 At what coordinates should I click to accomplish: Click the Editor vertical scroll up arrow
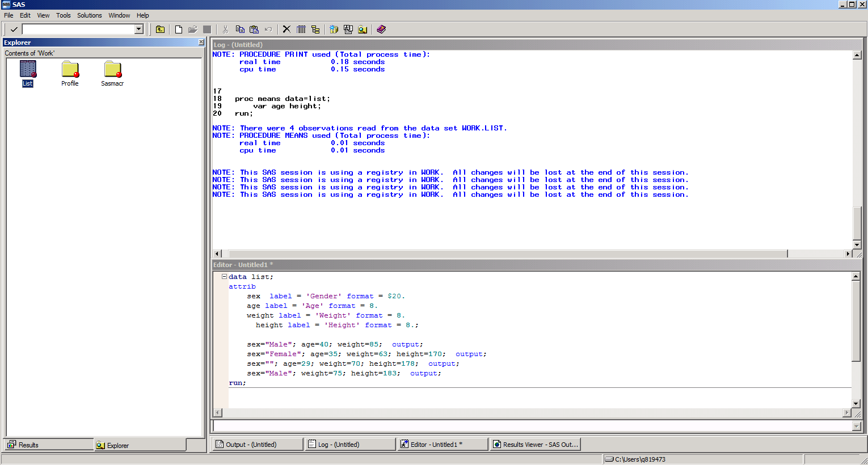(x=856, y=276)
